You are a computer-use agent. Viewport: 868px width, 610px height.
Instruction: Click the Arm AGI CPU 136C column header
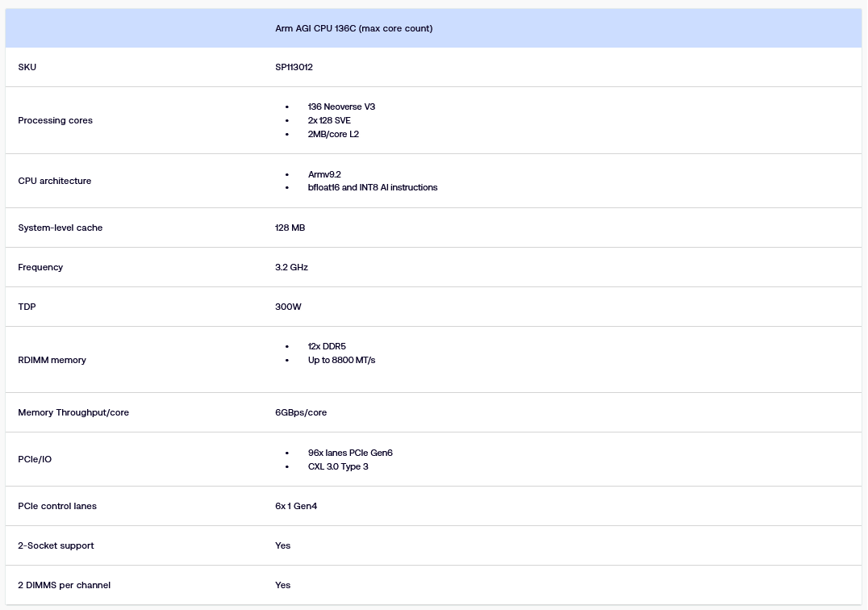[x=353, y=29]
